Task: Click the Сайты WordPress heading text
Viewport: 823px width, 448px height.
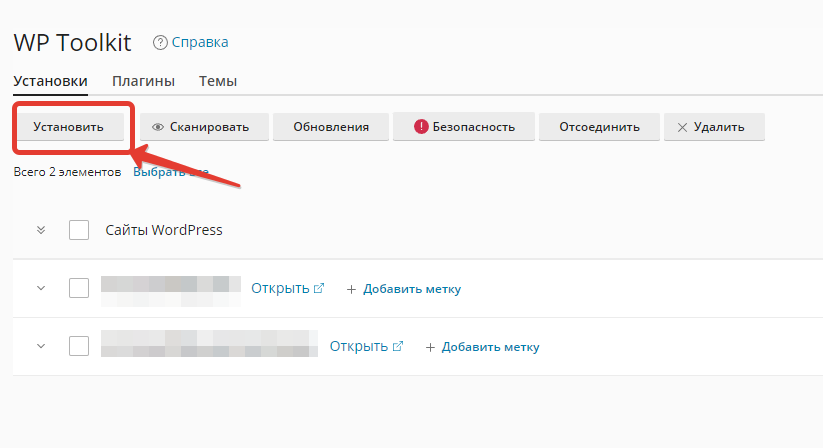Action: tap(164, 230)
